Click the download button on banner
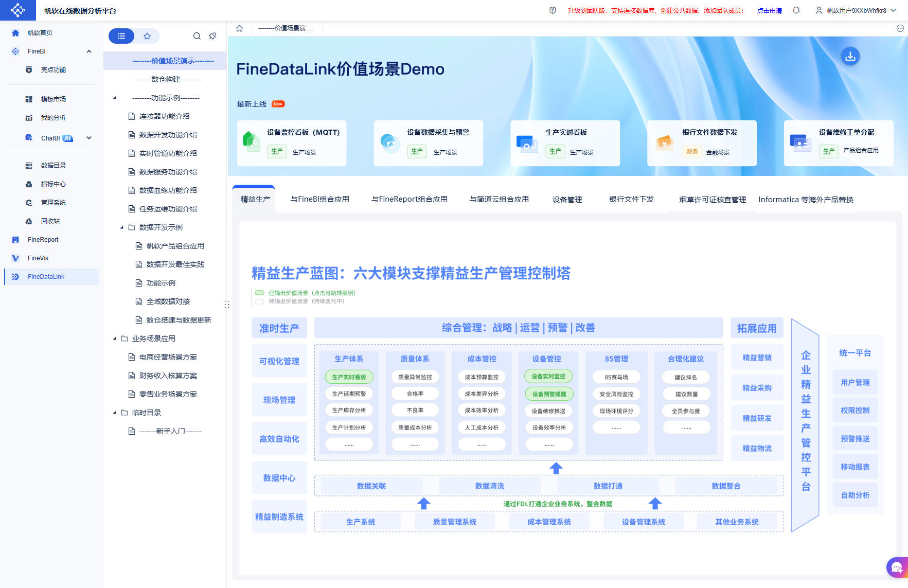This screenshot has width=908, height=588. pyautogui.click(x=850, y=56)
